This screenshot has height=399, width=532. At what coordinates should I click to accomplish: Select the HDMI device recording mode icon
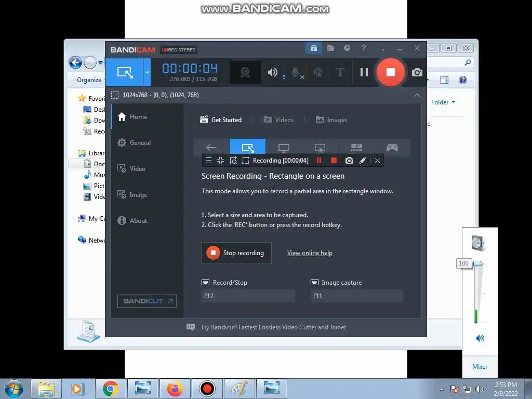click(356, 147)
